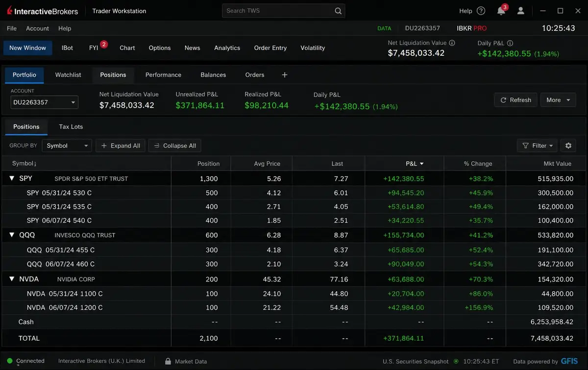
Task: Click Interactive Brokers (U.K.) Limited text
Action: click(101, 361)
